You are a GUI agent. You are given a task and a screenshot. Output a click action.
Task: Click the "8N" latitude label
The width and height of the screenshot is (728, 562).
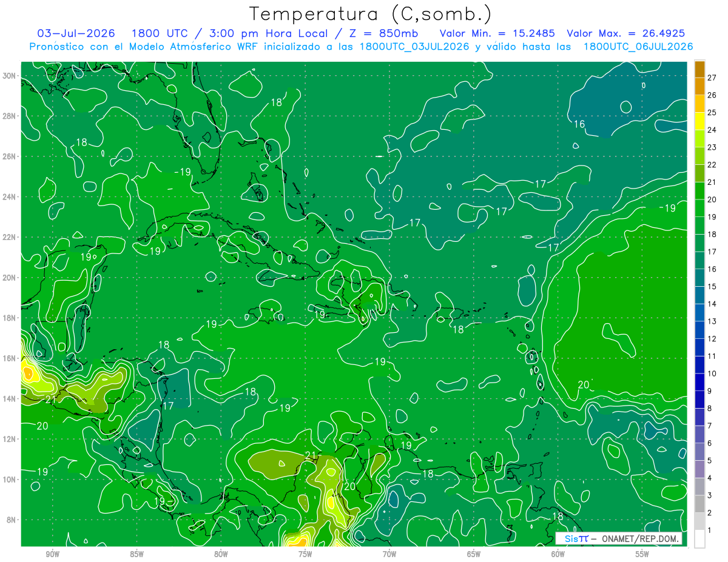point(10,520)
